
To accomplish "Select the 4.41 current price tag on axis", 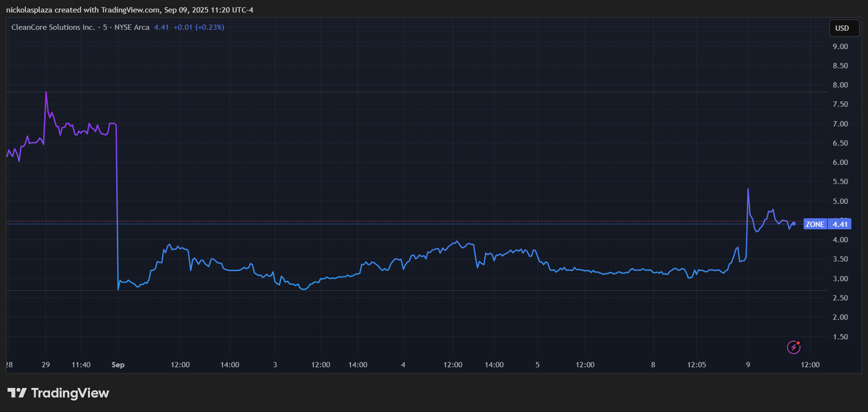I will 840,225.
